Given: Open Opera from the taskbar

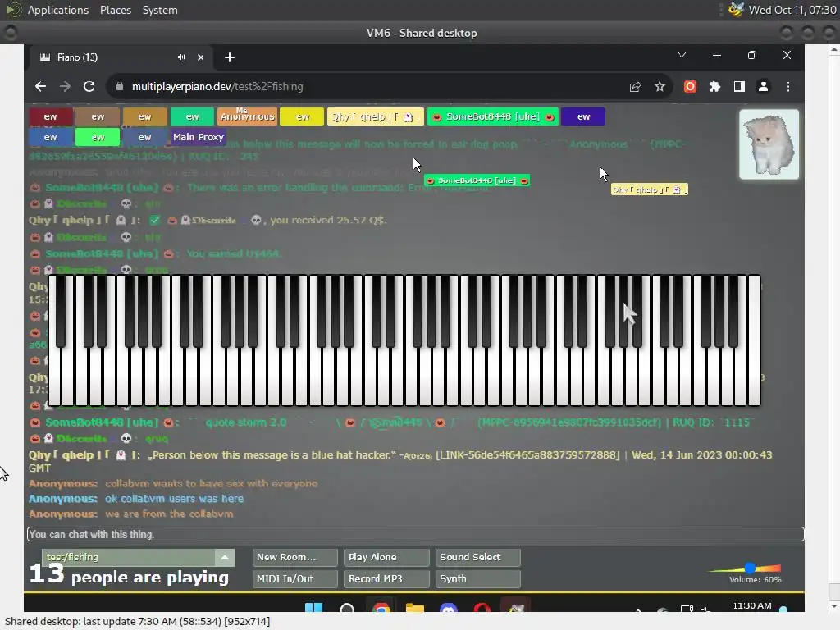Looking at the screenshot, I should tap(482, 608).
